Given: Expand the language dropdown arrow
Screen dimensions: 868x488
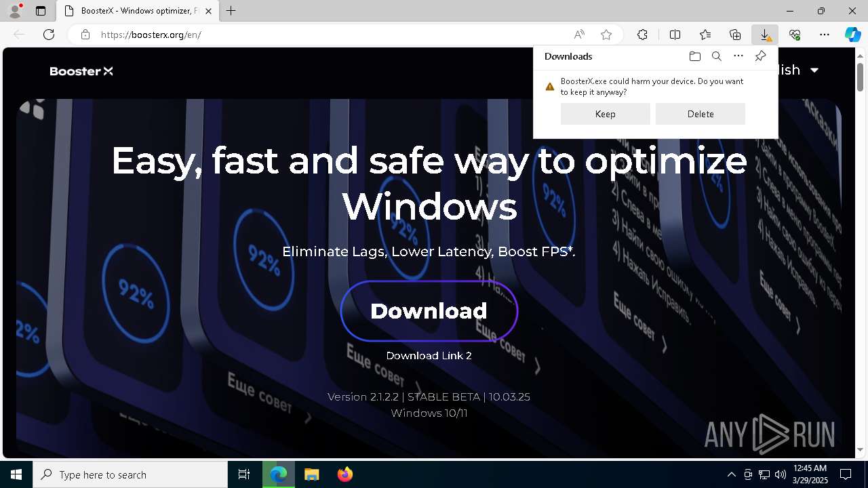Looking at the screenshot, I should 814,70.
